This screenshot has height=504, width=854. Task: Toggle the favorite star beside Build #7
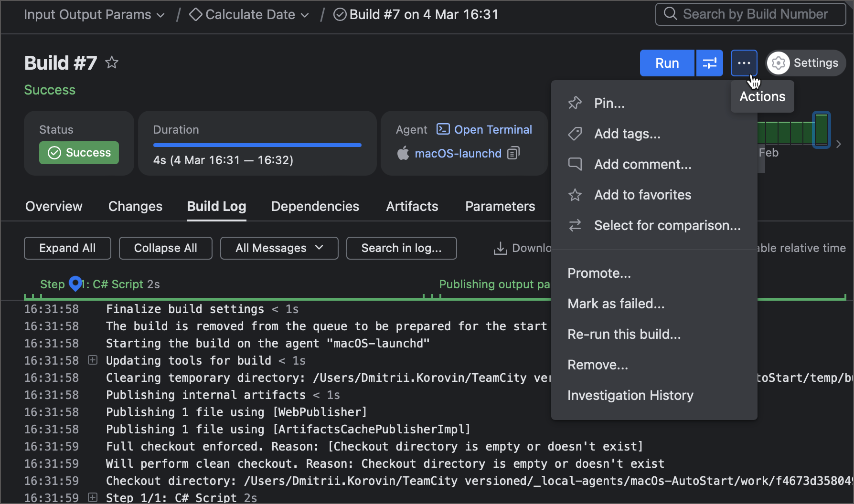tap(112, 63)
